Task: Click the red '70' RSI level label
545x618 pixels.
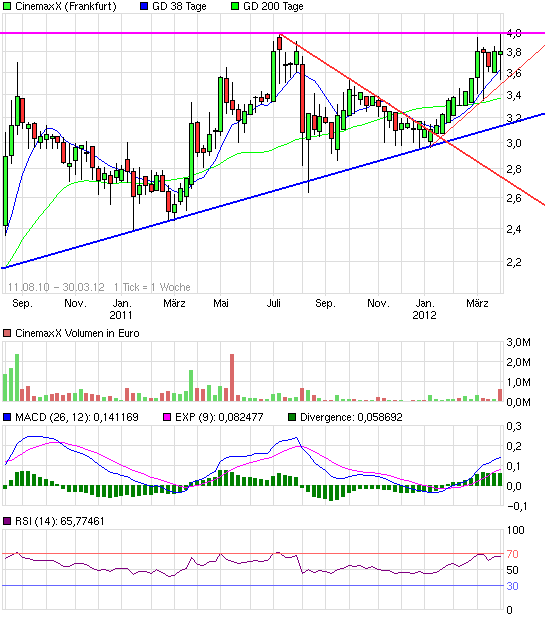Action: point(512,554)
